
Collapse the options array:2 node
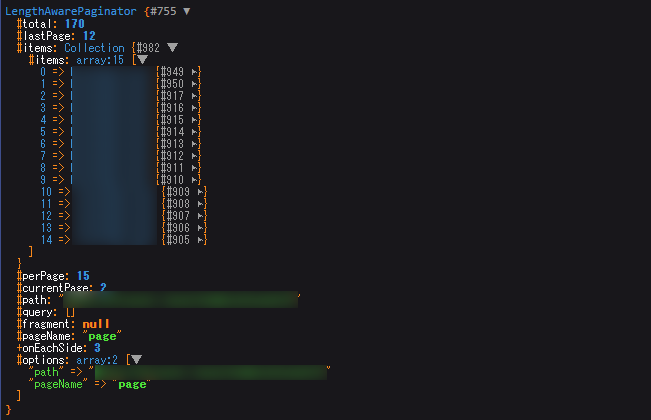[136, 360]
